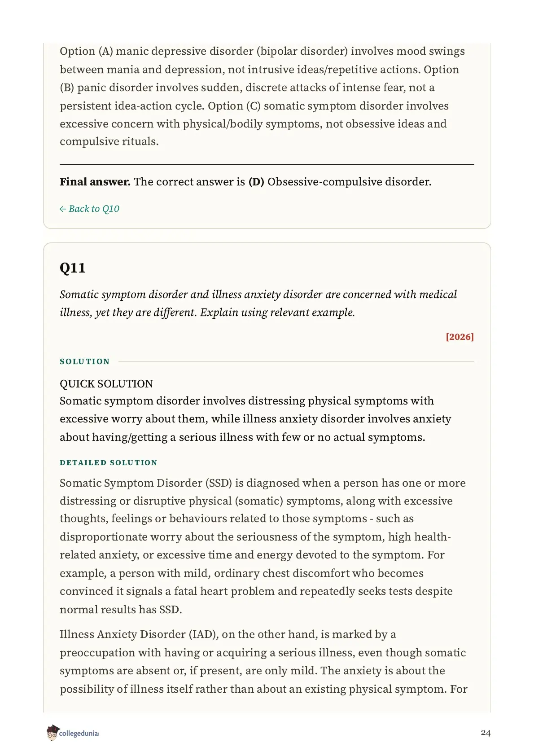Screen dimensions: 534x756
Task: Click the collegedunia mascot logo icon
Action: [x=53, y=733]
